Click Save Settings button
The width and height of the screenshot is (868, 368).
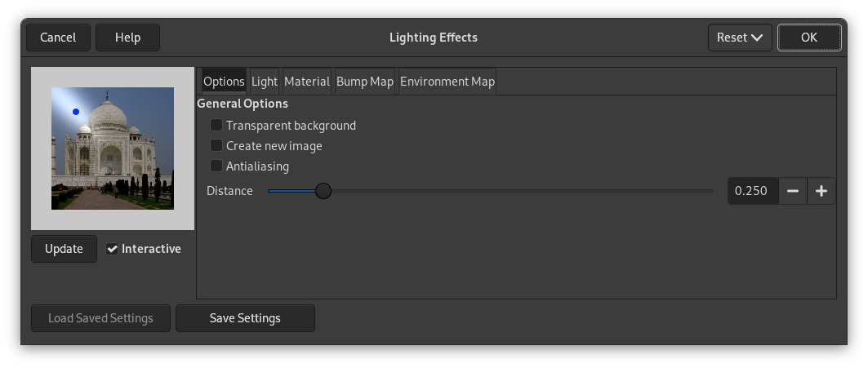(x=245, y=318)
